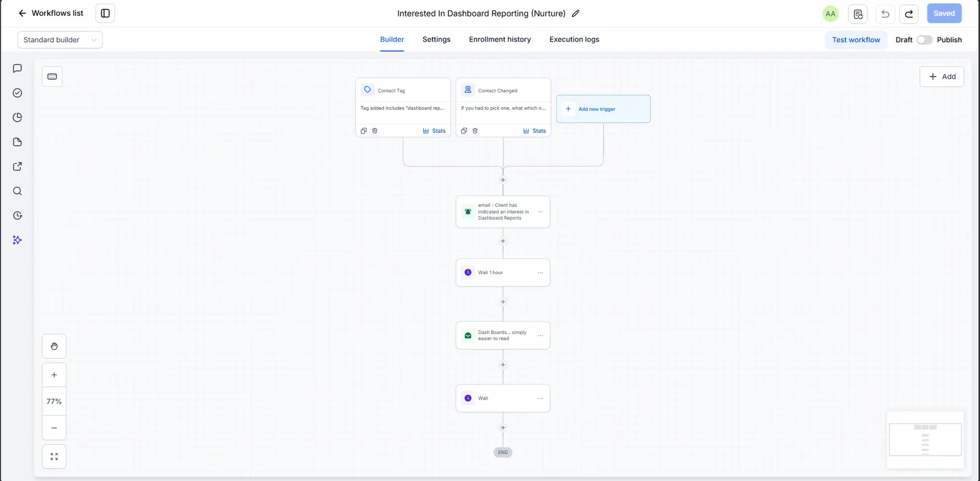Add step before END marker
Image resolution: width=980 pixels, height=481 pixels.
(x=503, y=428)
